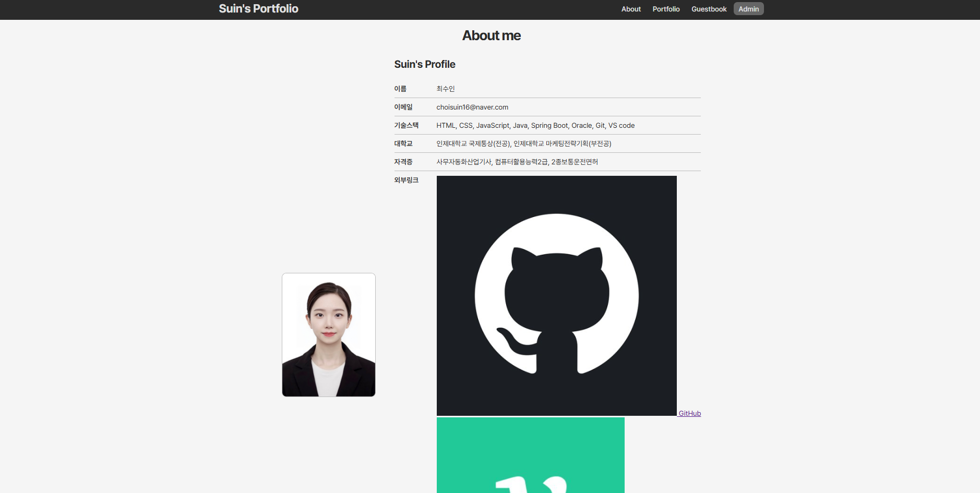Click the About me page heading

pyautogui.click(x=491, y=35)
